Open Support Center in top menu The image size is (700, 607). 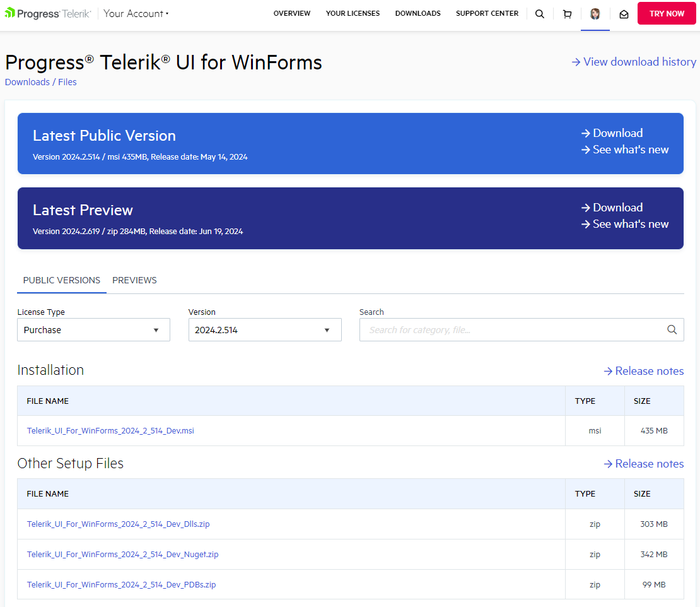[x=487, y=13]
